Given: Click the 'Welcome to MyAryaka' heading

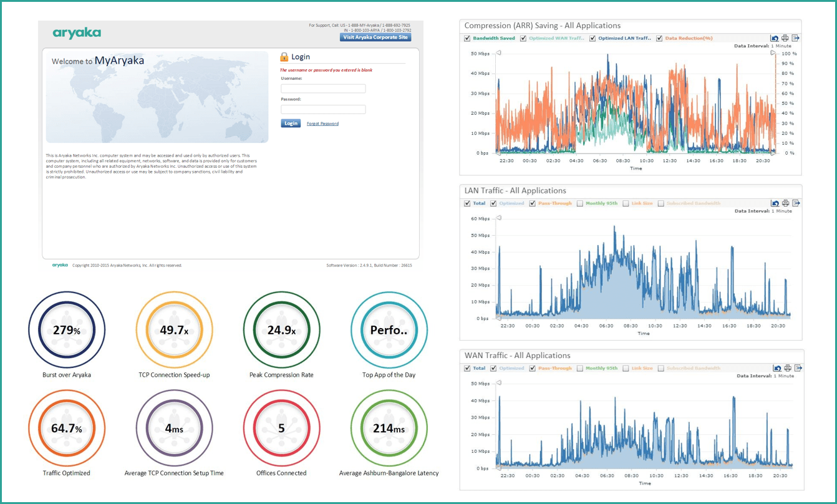Looking at the screenshot, I should 98,61.
